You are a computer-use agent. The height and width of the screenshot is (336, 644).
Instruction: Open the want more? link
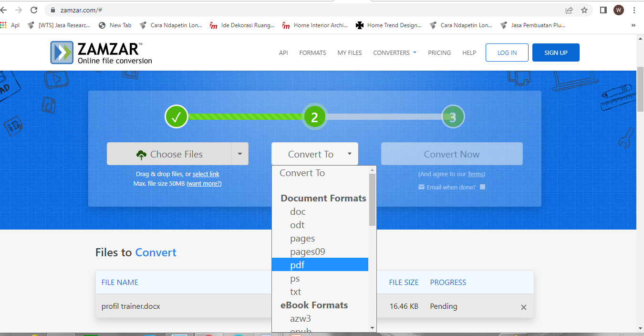(x=204, y=184)
